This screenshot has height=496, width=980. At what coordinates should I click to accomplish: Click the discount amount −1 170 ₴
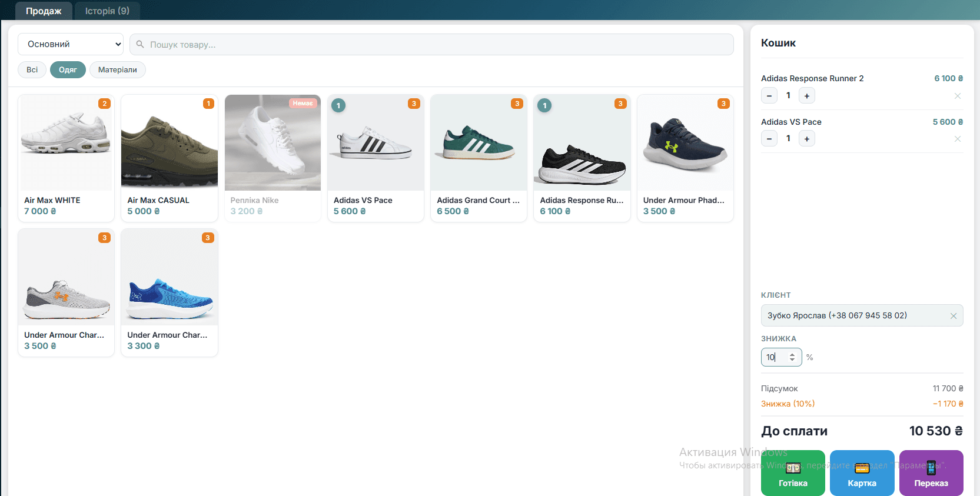click(948, 404)
